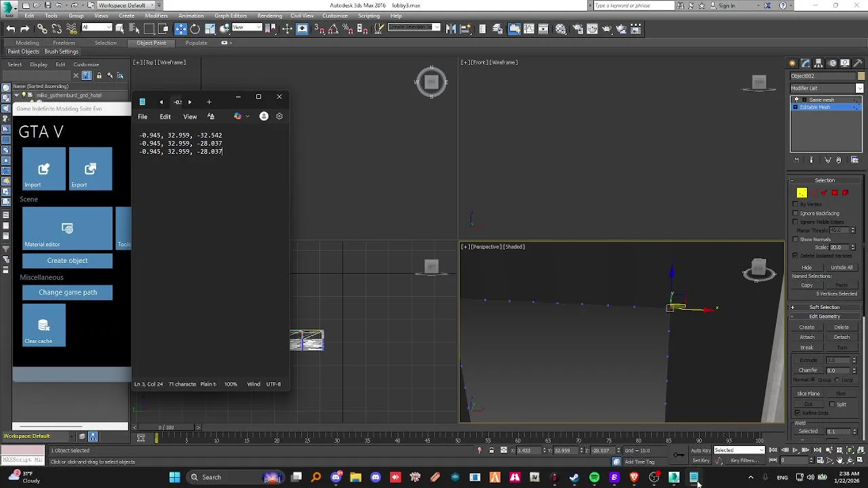Toggle Angle Snap in main toolbar
868x488 pixels.
coord(334,28)
